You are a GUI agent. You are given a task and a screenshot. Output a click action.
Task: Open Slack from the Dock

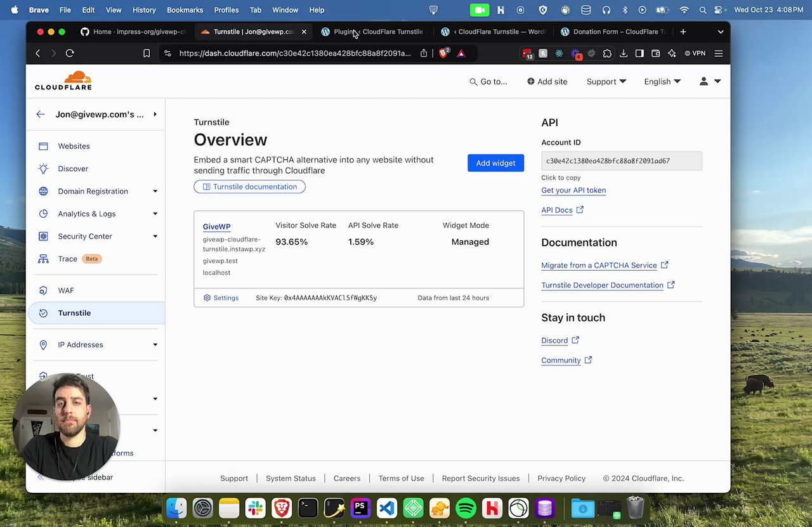click(x=255, y=508)
